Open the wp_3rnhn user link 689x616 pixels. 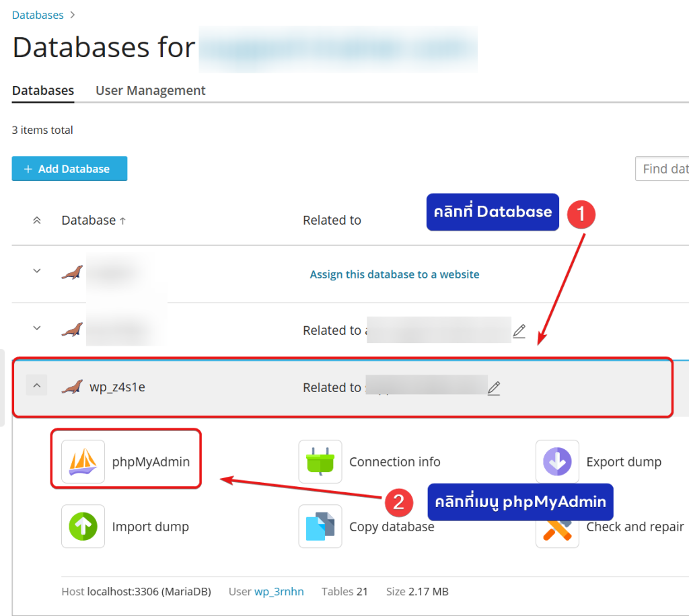(x=279, y=592)
